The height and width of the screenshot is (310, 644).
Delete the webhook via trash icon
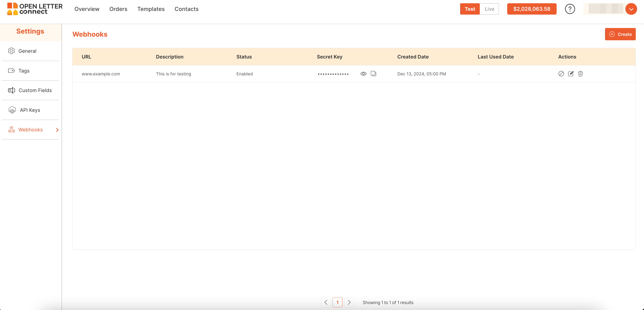point(580,74)
